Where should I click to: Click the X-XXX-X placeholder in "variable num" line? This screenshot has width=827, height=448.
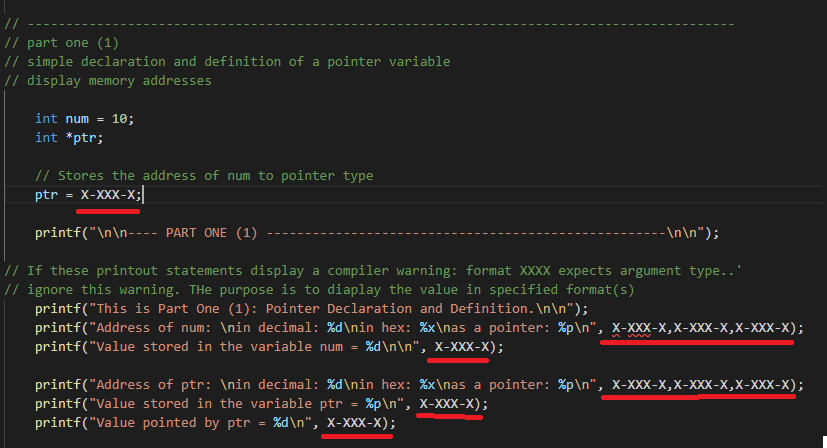(x=462, y=347)
